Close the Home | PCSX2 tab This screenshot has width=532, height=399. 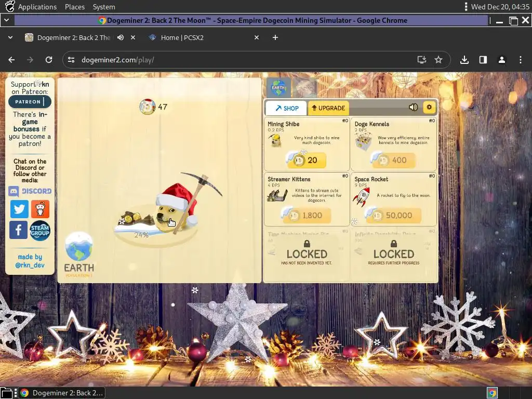point(257,37)
